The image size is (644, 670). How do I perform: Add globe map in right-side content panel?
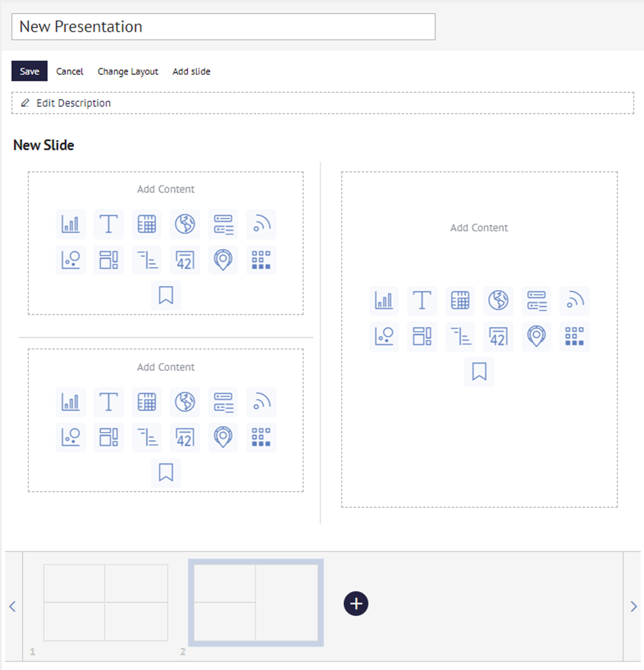pyautogui.click(x=498, y=301)
